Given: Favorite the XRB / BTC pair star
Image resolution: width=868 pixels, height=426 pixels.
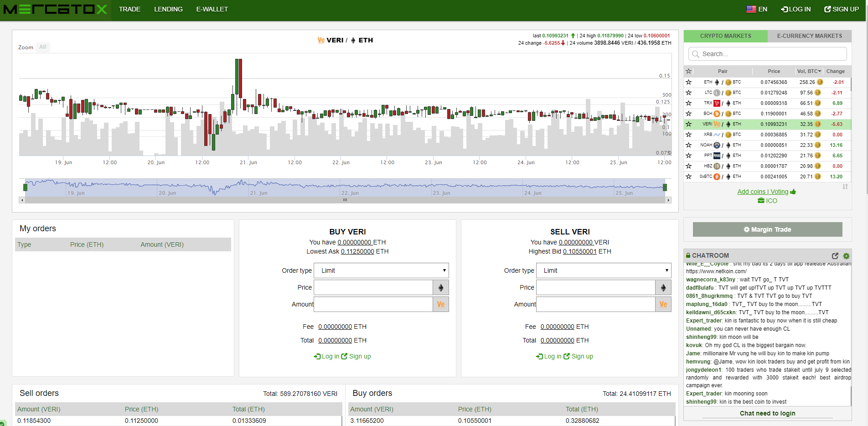Looking at the screenshot, I should tap(689, 135).
